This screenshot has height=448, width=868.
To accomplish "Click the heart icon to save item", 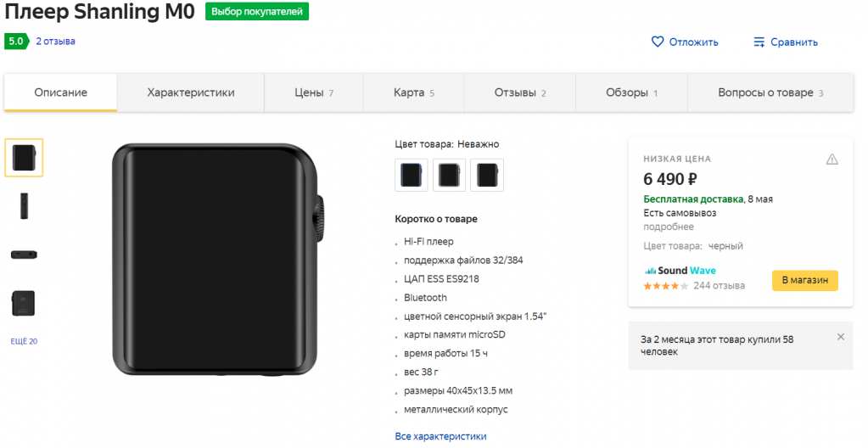I will pyautogui.click(x=657, y=42).
